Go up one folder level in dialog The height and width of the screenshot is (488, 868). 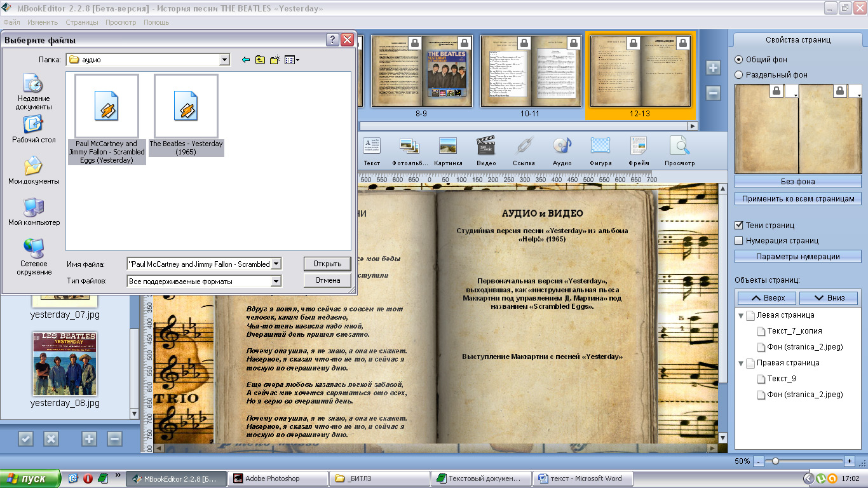261,60
